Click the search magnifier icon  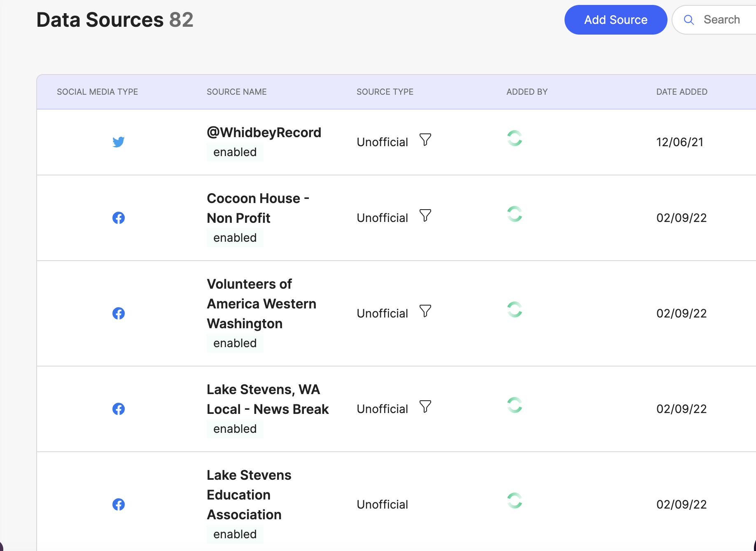click(x=689, y=20)
